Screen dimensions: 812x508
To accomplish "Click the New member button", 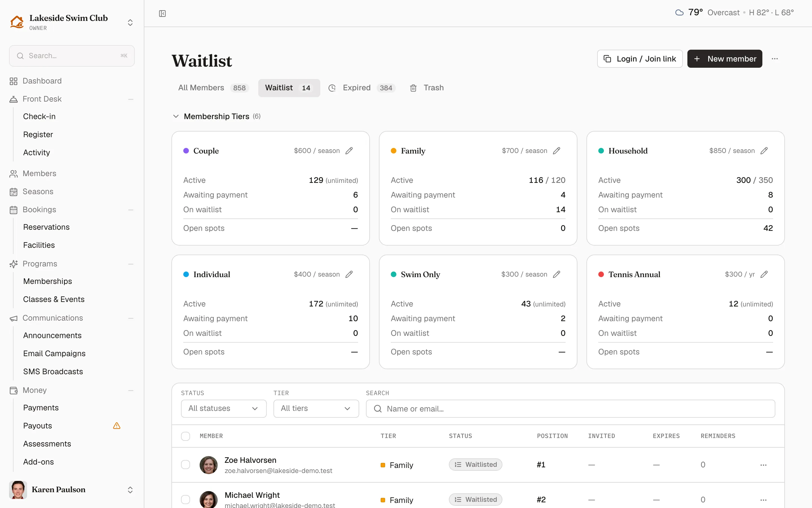I will (x=724, y=59).
